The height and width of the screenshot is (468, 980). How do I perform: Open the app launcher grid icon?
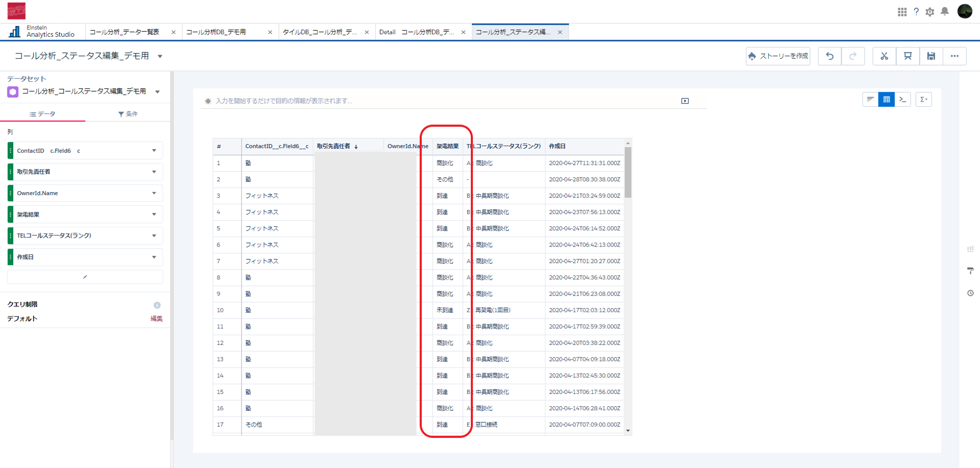click(x=902, y=12)
